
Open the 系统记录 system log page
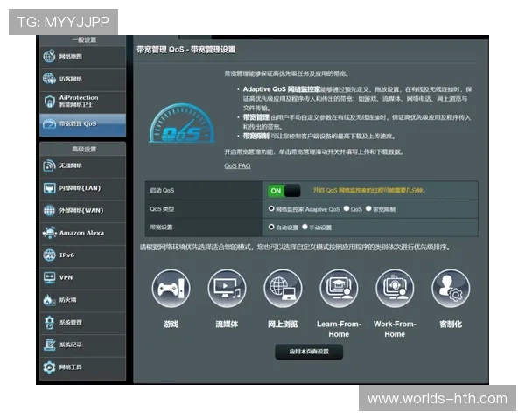[83, 345]
